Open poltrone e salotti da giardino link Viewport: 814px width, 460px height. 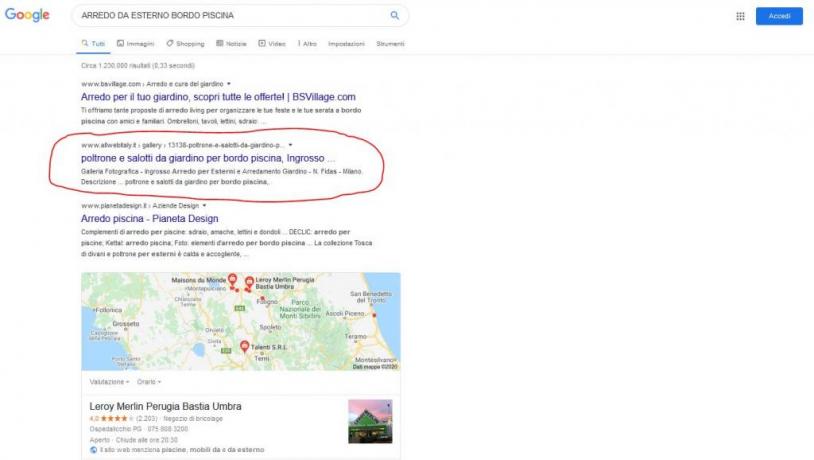[208, 158]
